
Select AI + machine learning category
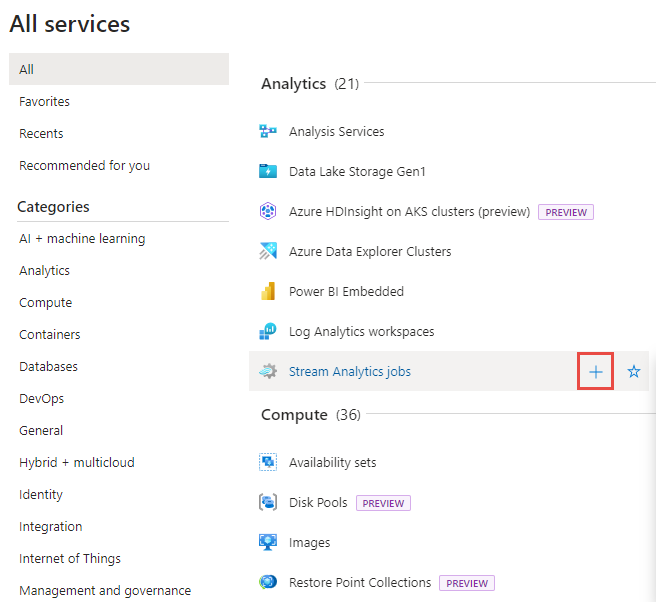82,238
